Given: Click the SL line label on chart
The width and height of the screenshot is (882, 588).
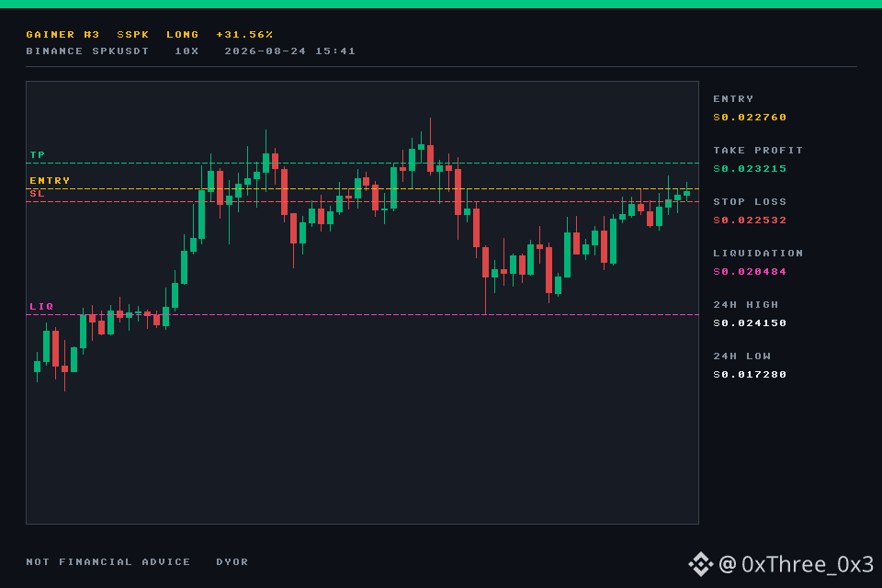Looking at the screenshot, I should coord(37,193).
